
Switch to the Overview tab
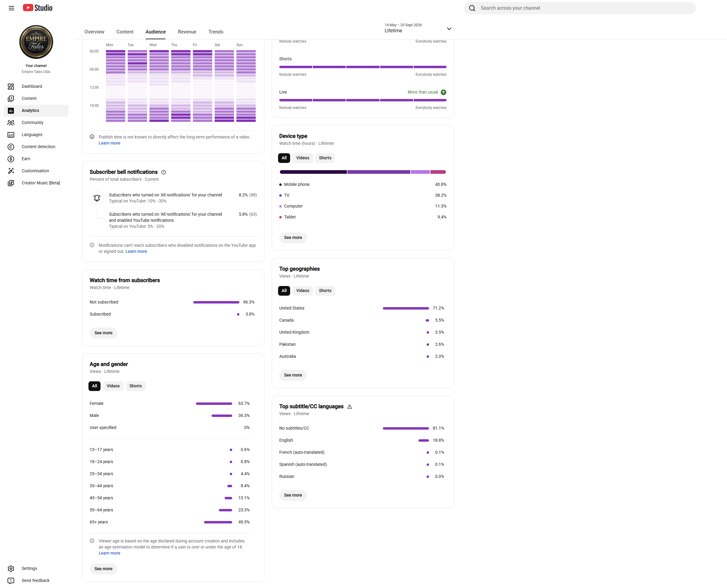[94, 32]
